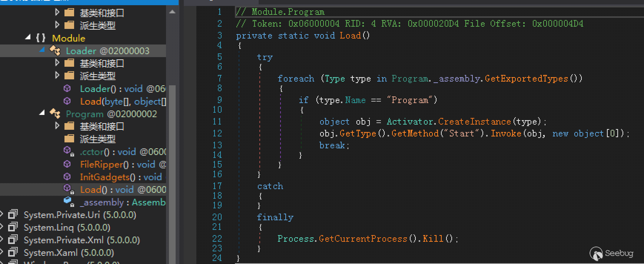Click the Load(byte[], object[]) method icon
This screenshot has height=264, width=644.
click(67, 101)
